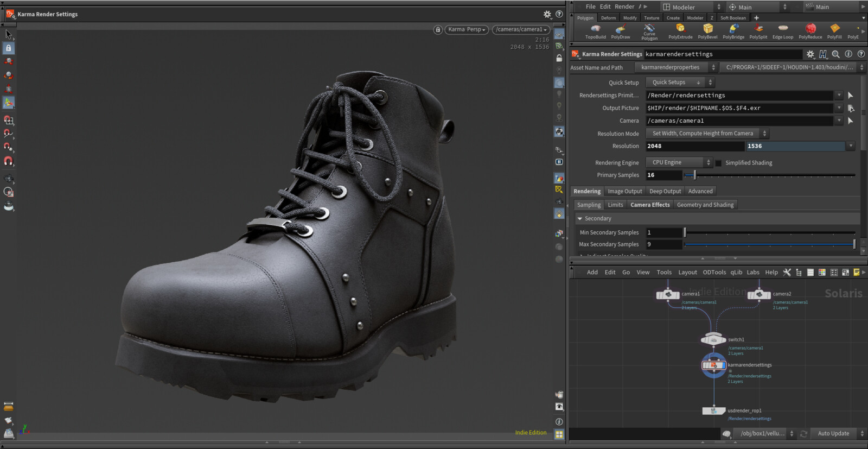Choose the viewport select arrow tool
This screenshot has width=868, height=449.
(x=8, y=34)
